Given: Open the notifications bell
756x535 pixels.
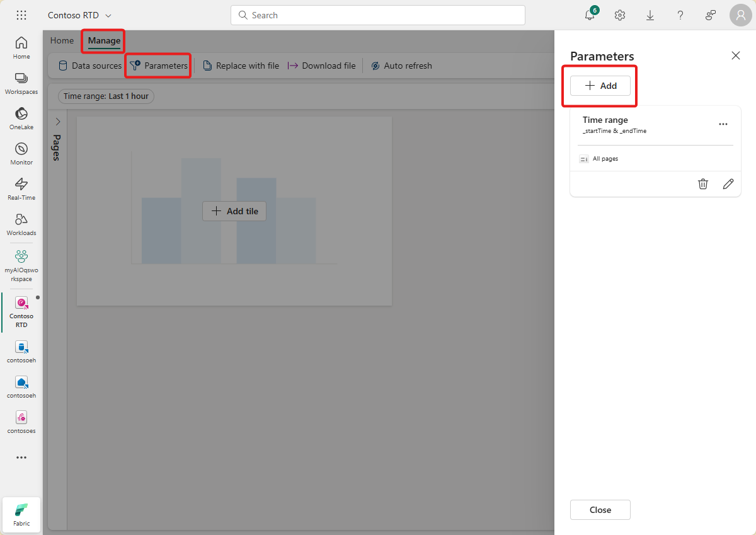Looking at the screenshot, I should (x=589, y=14).
